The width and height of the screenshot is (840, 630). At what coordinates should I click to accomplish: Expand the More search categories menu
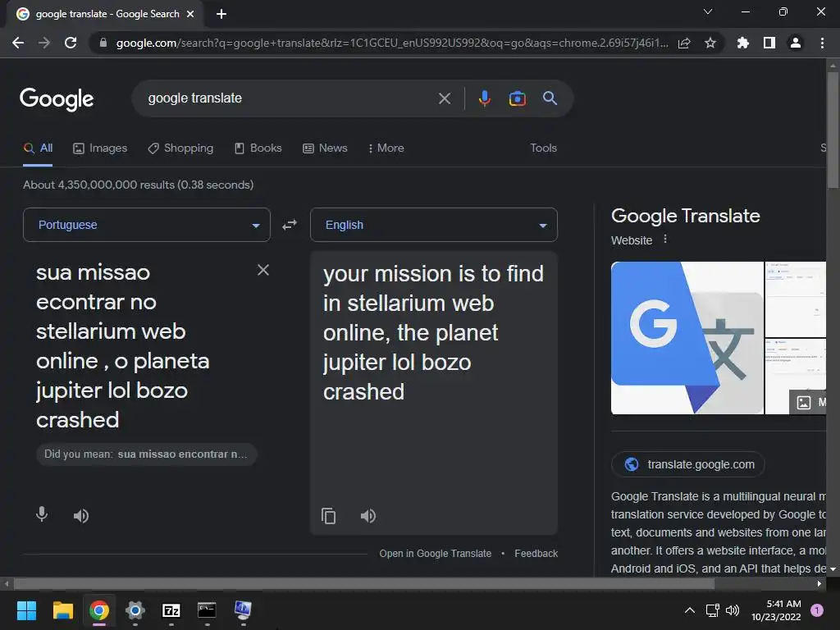[386, 148]
